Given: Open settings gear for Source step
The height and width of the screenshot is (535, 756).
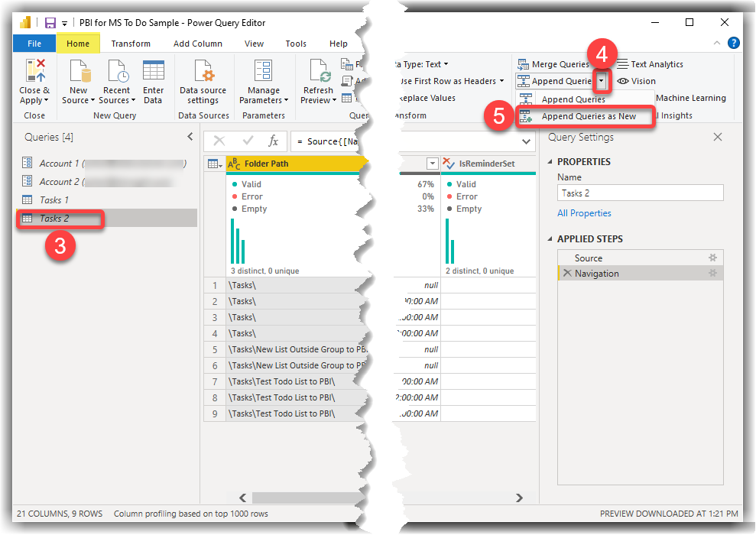Looking at the screenshot, I should tap(712, 258).
